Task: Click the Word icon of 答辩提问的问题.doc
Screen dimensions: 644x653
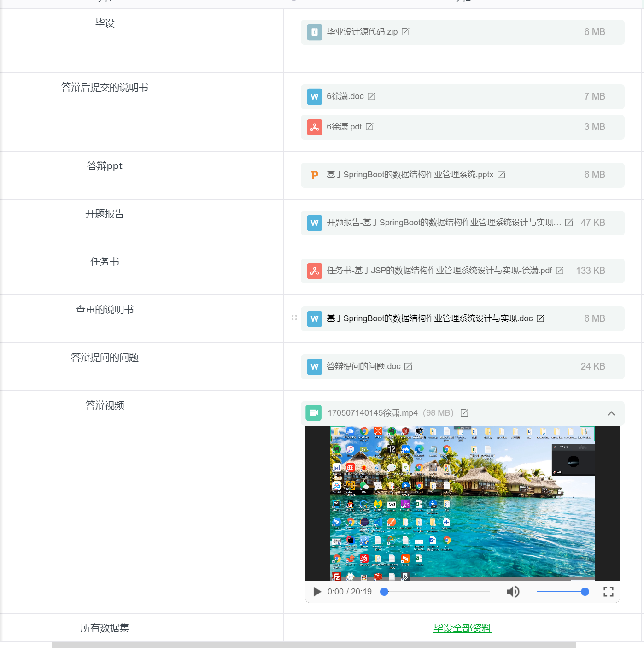Action: pos(315,367)
